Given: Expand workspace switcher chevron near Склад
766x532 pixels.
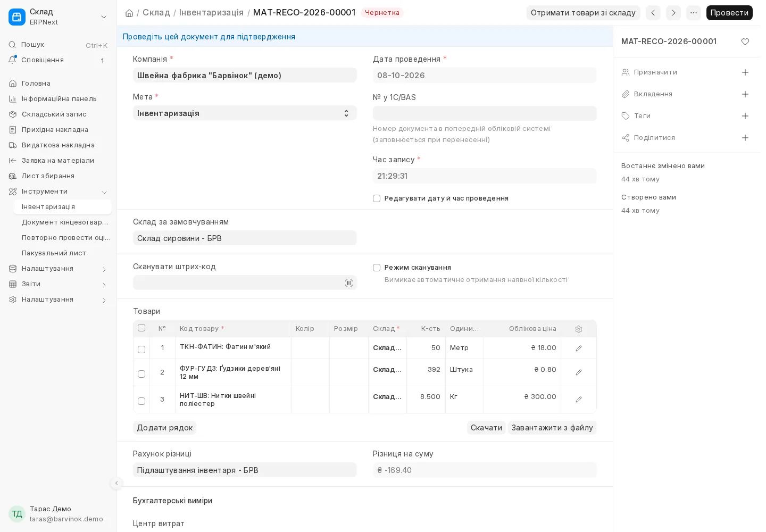Looking at the screenshot, I should [104, 17].
